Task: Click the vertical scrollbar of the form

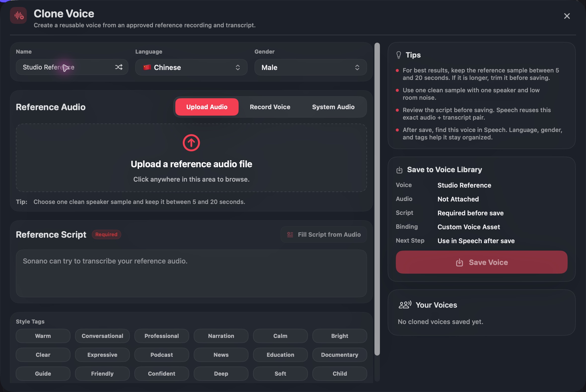Action: coord(377,199)
